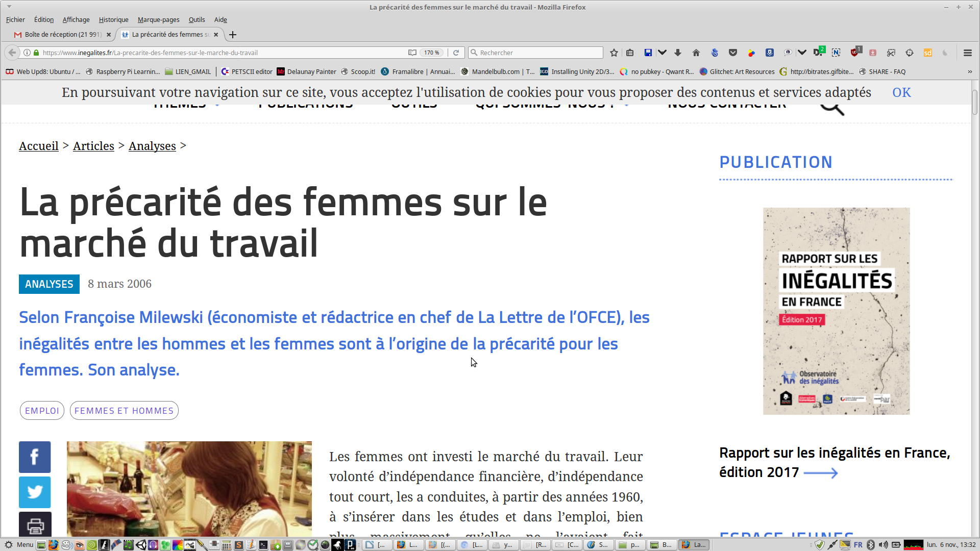The image size is (980, 551).
Task: Click the page's vertical scrollbar thumb
Action: pos(974,102)
